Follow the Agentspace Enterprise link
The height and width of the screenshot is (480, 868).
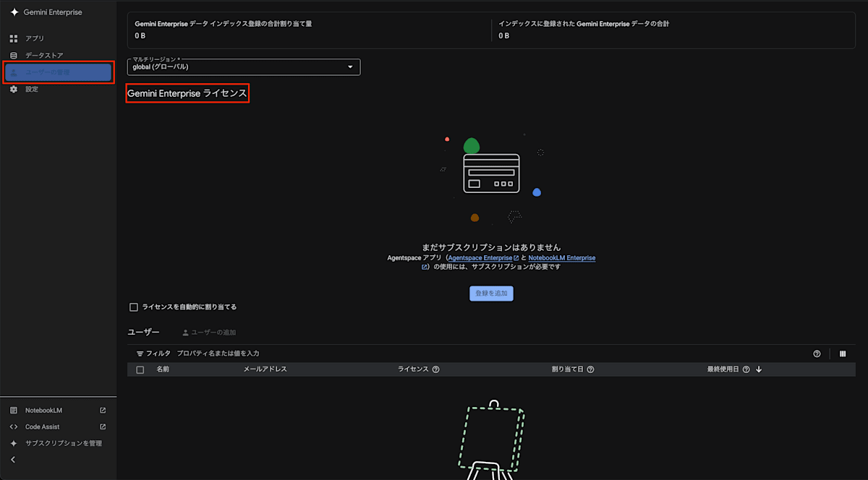481,257
